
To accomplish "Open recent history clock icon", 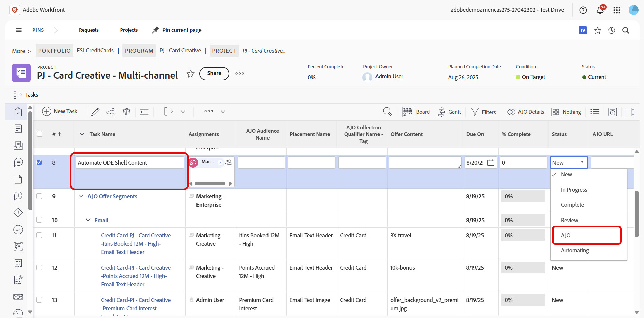I will tap(612, 30).
